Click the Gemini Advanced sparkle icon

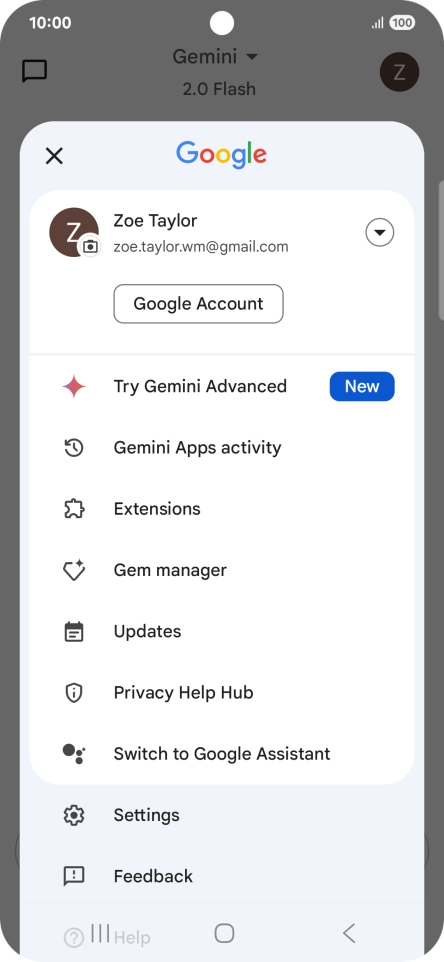[x=74, y=387]
